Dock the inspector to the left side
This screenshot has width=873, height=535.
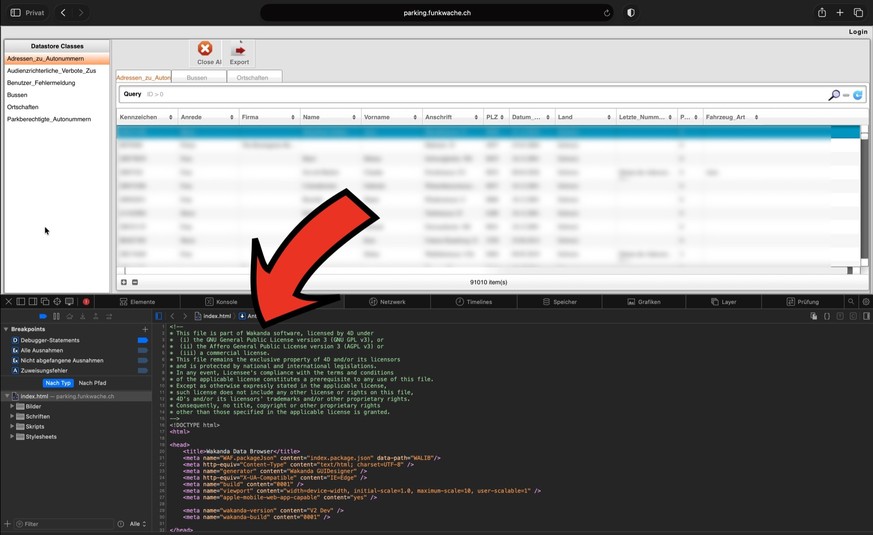(x=21, y=301)
